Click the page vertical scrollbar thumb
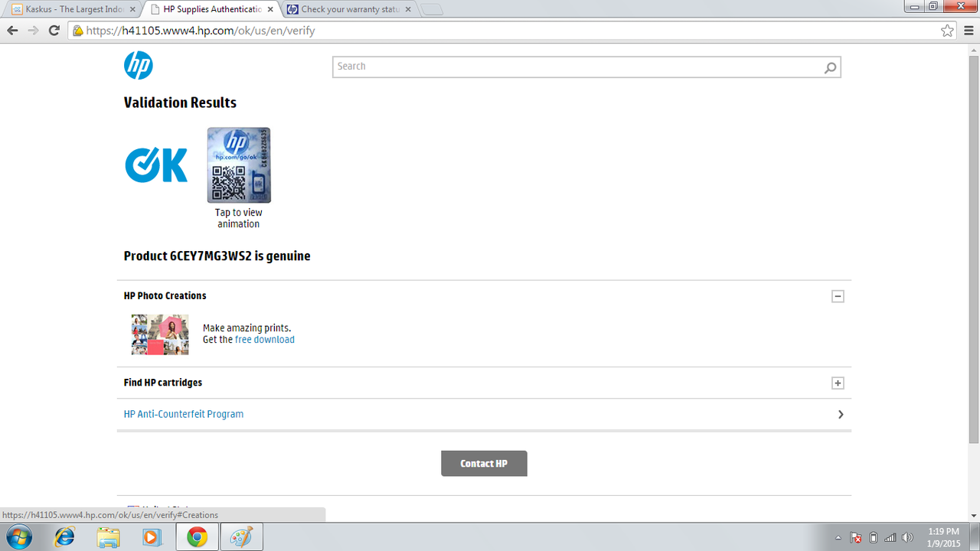Screen dimensions: 980x551 coord(974,249)
